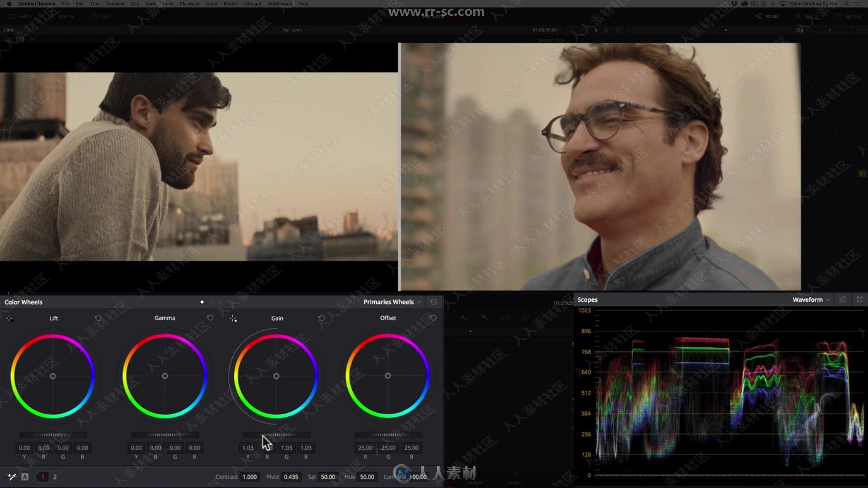Click the Gain master wheel slider
The image size is (868, 488).
[x=277, y=435]
